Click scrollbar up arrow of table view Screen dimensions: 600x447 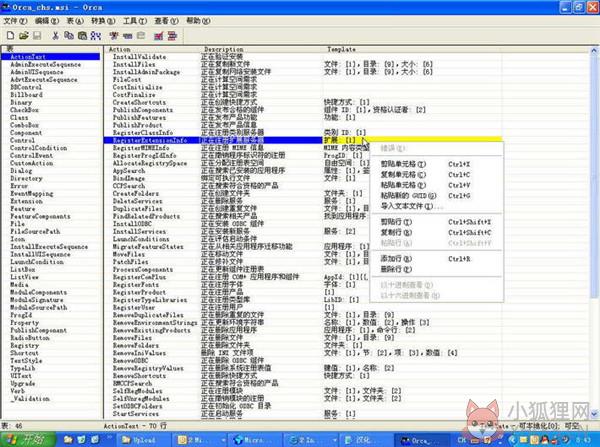pyautogui.click(x=594, y=50)
